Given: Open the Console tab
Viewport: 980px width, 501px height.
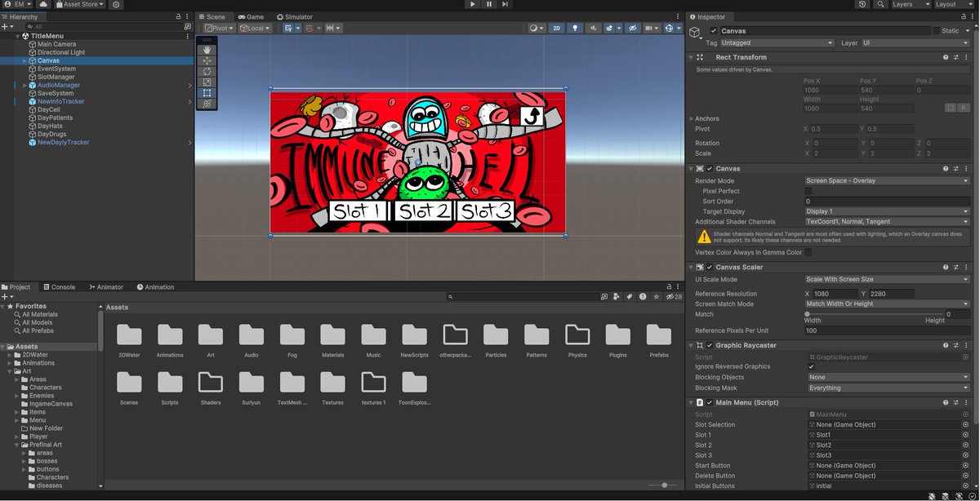Looking at the screenshot, I should pyautogui.click(x=59, y=287).
